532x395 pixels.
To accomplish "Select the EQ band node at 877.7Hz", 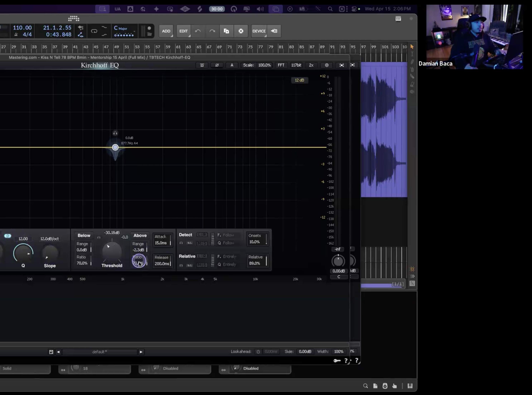I will pyautogui.click(x=115, y=147).
